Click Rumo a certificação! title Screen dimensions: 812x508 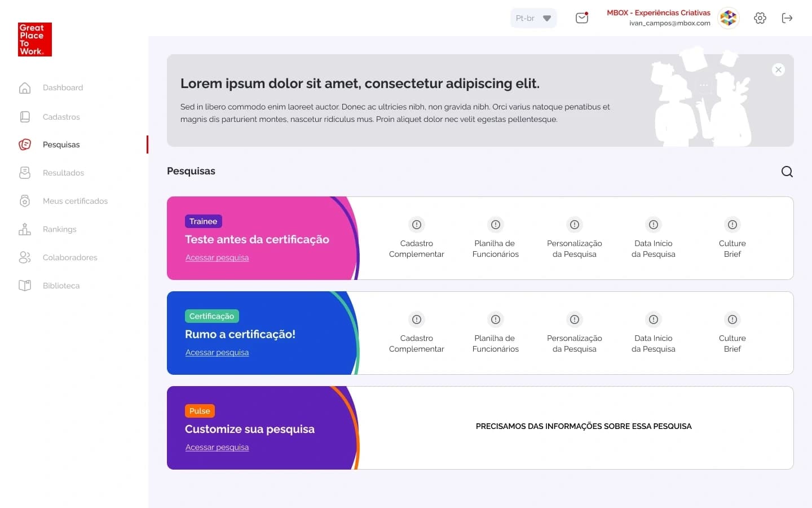tap(240, 334)
